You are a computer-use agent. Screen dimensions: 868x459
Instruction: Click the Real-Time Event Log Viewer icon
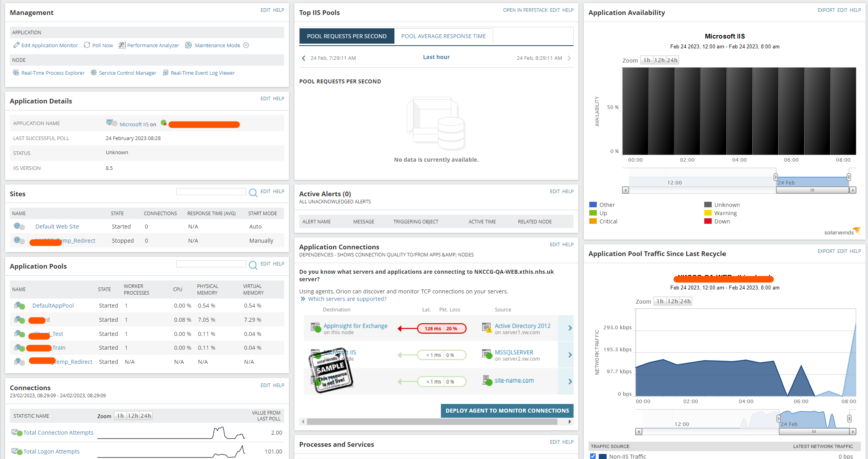(x=166, y=73)
